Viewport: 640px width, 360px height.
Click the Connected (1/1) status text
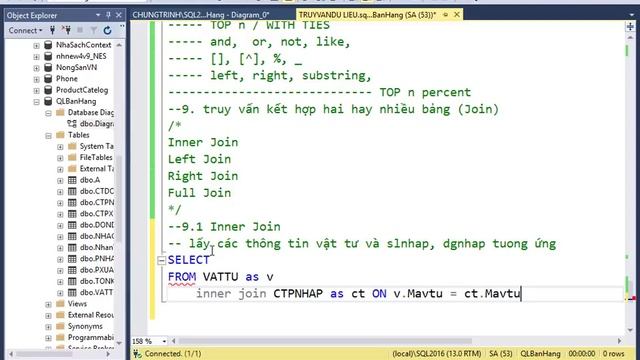pyautogui.click(x=173, y=354)
